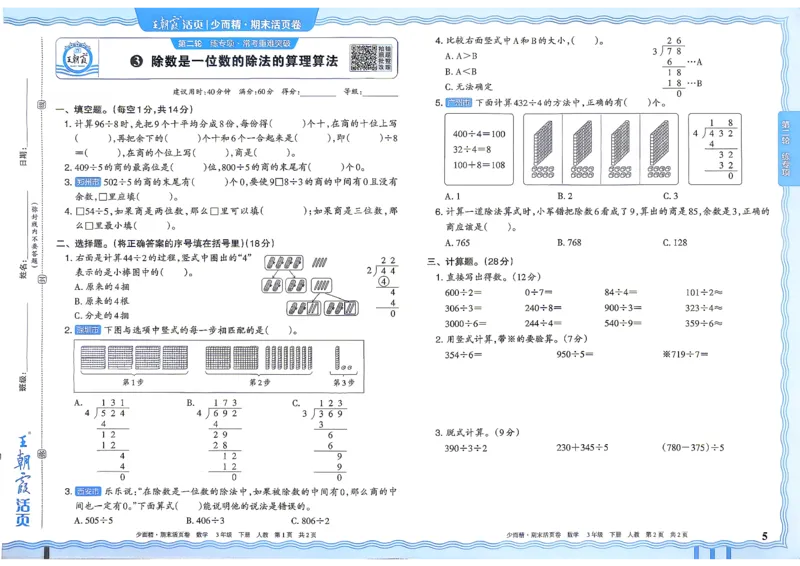Click the 广州市 tag on question 5
Viewport: 800px width, 566px height.
[x=458, y=103]
